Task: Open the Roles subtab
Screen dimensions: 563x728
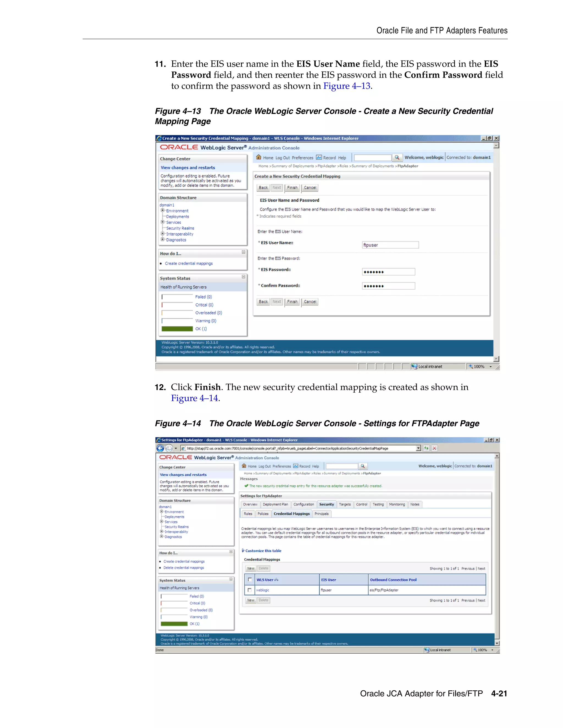Action: click(x=248, y=514)
